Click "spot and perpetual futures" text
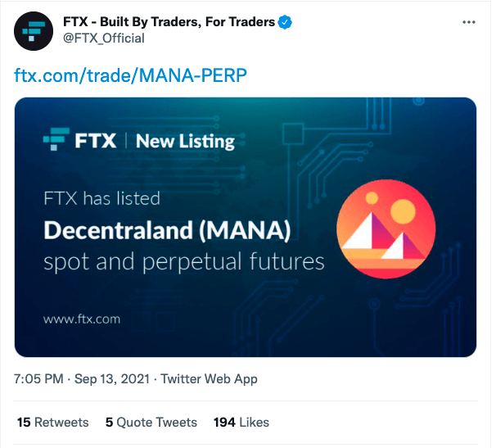 [x=184, y=263]
